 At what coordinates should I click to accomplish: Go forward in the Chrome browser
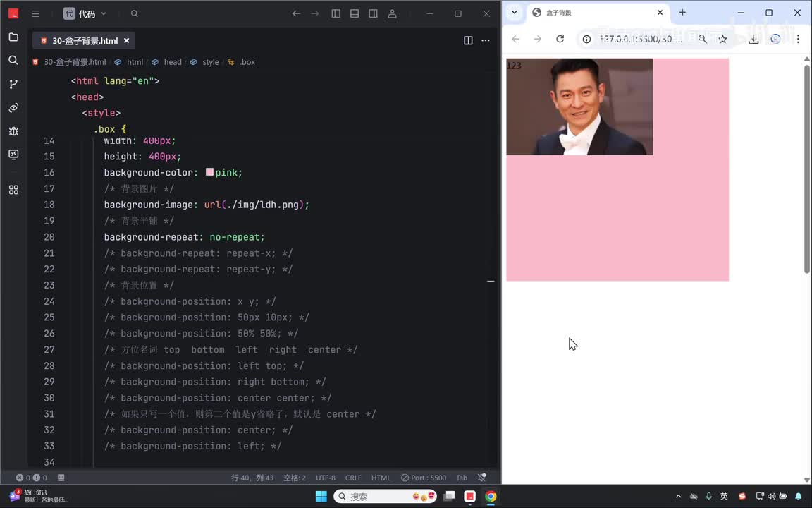tap(538, 39)
